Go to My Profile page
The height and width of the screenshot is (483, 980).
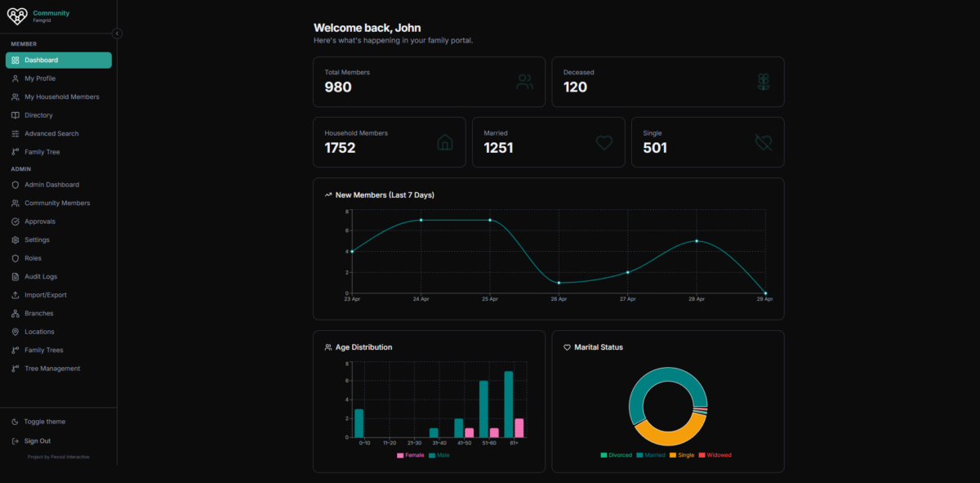coord(40,78)
